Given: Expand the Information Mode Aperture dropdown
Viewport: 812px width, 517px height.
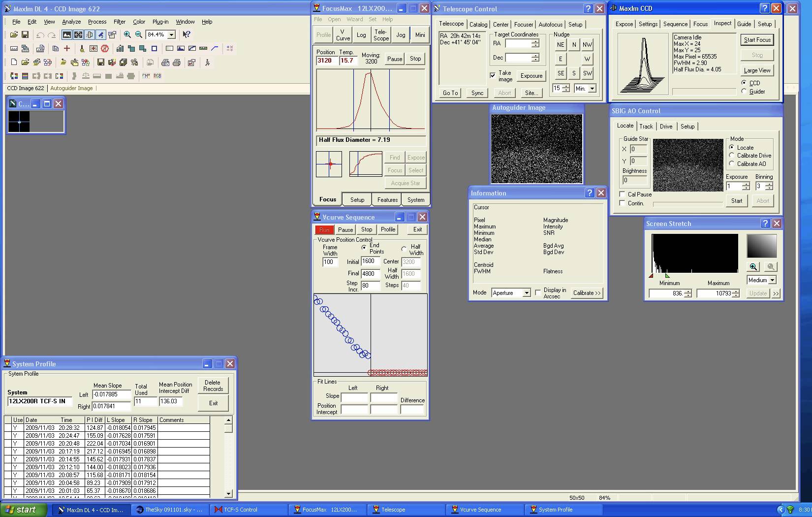Looking at the screenshot, I should pos(526,293).
